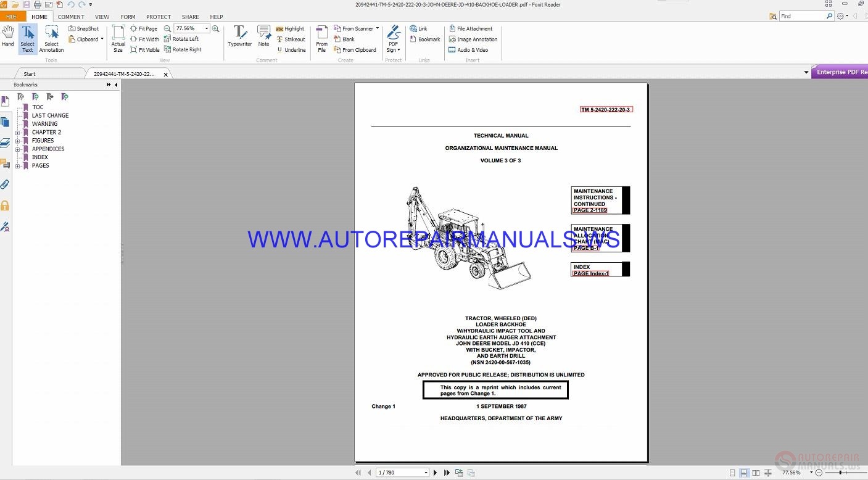Image resolution: width=868 pixels, height=480 pixels.
Task: Open the page number dropdown
Action: tap(426, 473)
